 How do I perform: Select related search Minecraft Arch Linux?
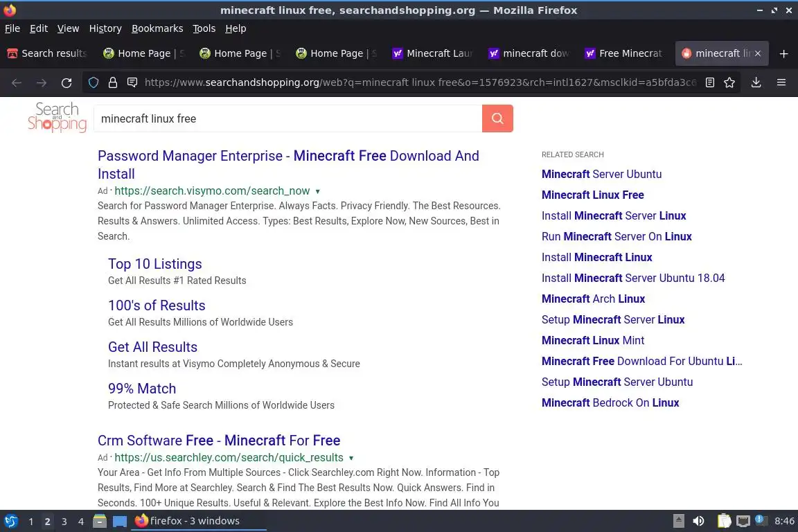[x=594, y=299]
